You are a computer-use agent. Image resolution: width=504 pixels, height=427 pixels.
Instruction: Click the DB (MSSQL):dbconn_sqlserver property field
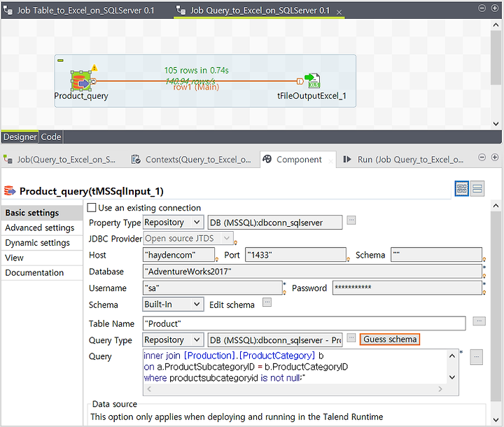(x=275, y=222)
